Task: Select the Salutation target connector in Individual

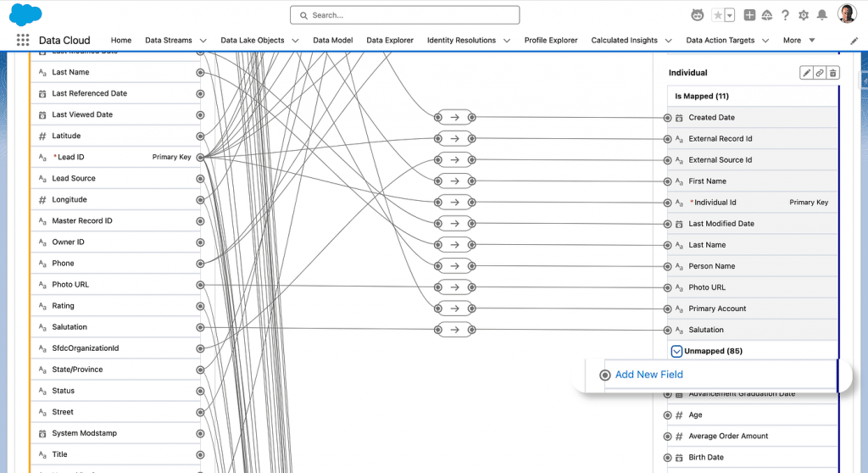Action: tap(667, 330)
